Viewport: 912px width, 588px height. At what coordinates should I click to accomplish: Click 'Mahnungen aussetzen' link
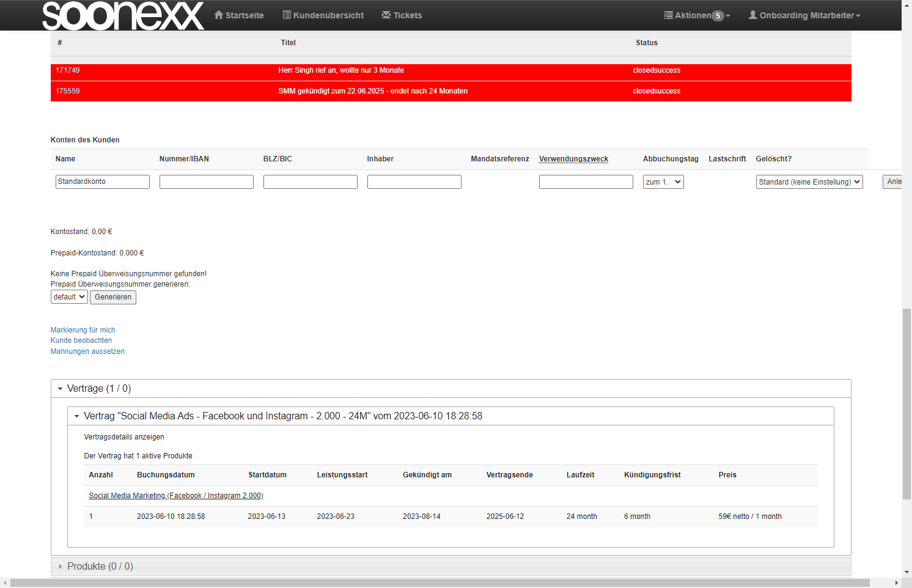click(x=87, y=351)
